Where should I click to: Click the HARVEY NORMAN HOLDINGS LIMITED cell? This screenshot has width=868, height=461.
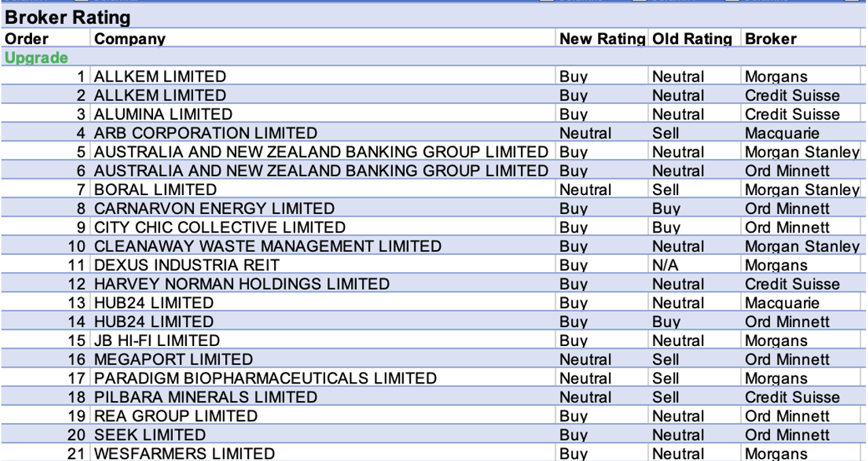point(241,284)
